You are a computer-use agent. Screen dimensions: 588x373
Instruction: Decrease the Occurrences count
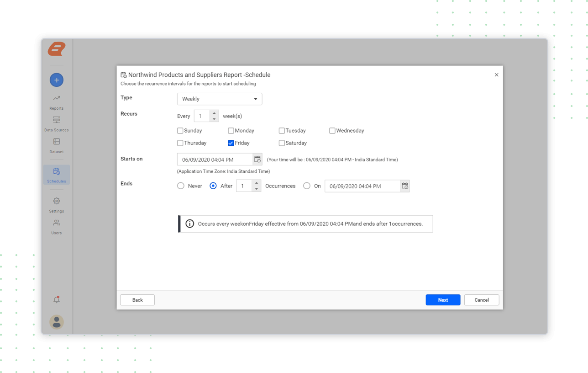click(257, 189)
